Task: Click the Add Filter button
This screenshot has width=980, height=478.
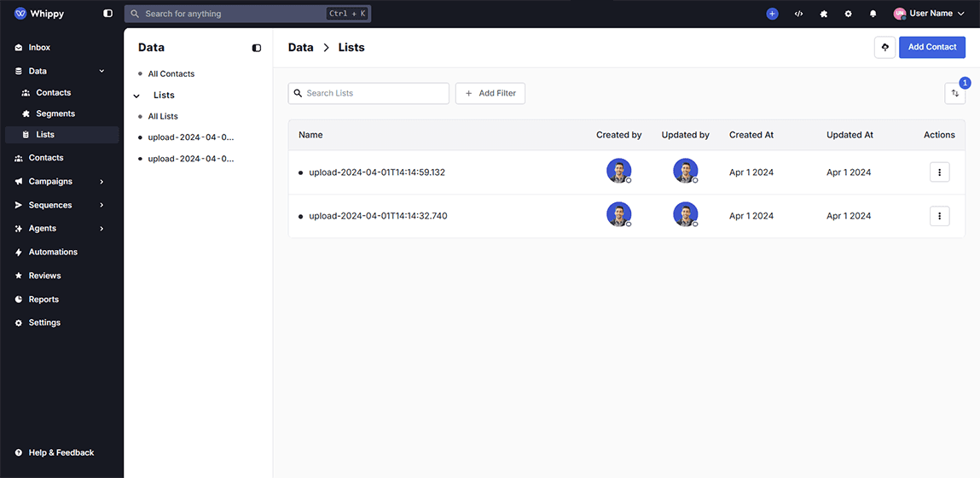Action: click(490, 93)
